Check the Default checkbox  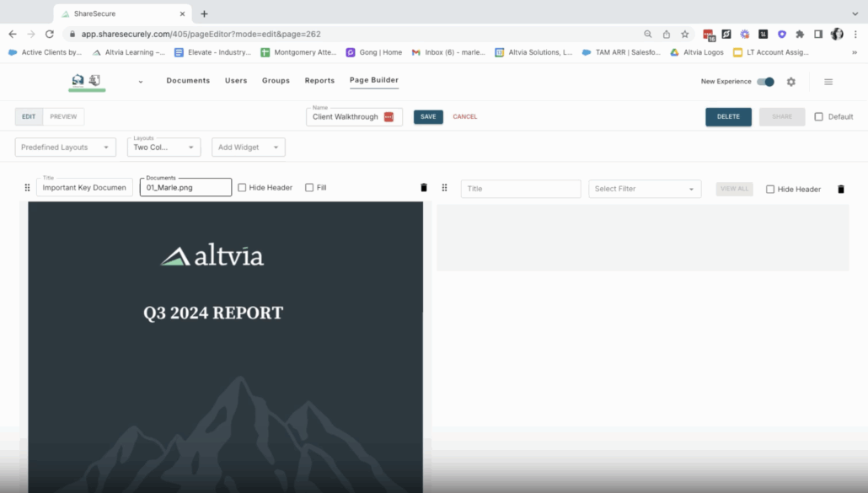[818, 117]
